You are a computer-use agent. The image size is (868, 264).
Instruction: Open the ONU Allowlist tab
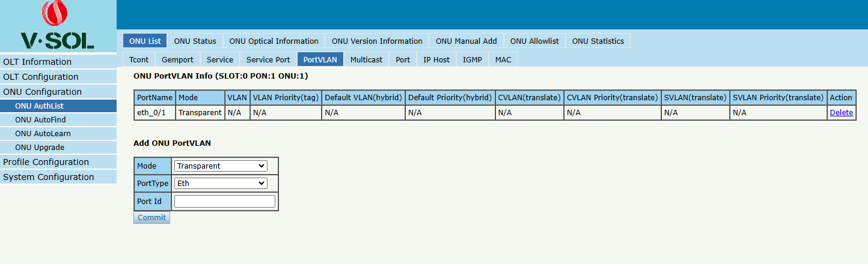click(534, 41)
